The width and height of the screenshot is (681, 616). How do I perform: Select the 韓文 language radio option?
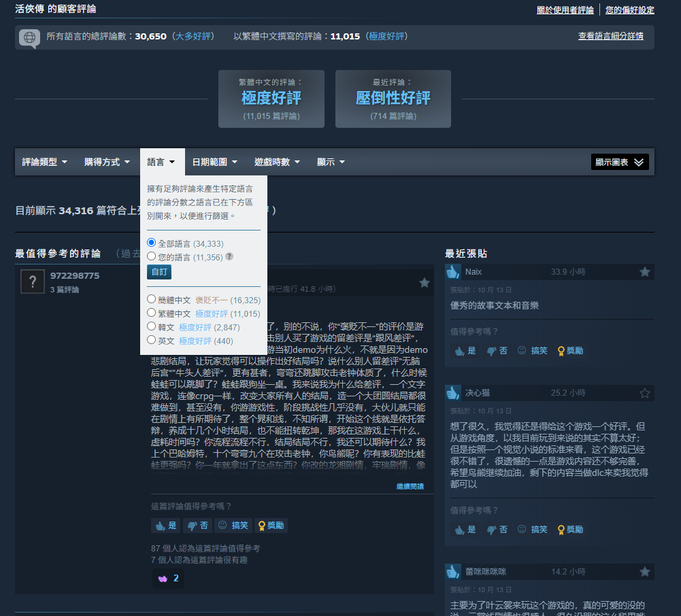pyautogui.click(x=152, y=327)
